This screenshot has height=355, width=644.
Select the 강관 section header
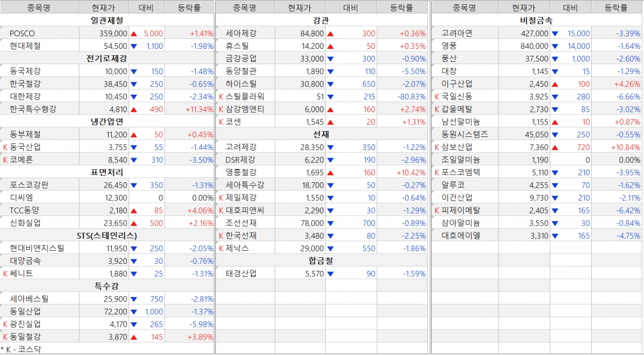[x=320, y=21]
